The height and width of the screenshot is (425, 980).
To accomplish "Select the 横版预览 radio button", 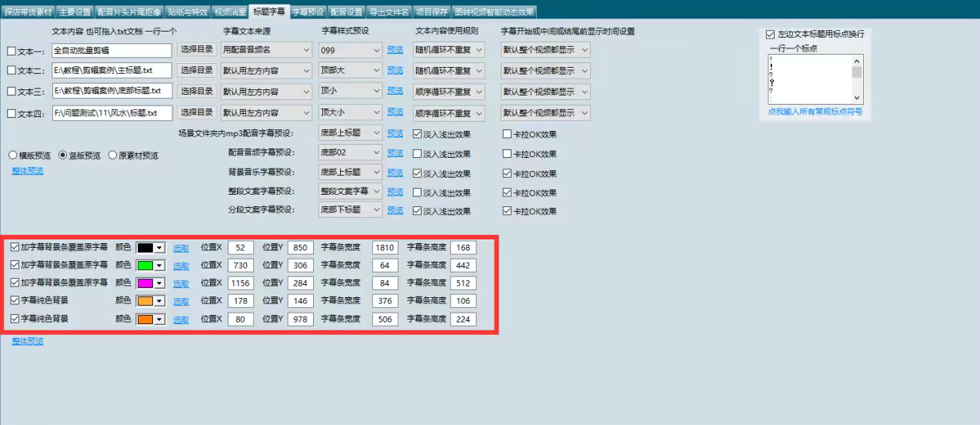I will click(12, 155).
